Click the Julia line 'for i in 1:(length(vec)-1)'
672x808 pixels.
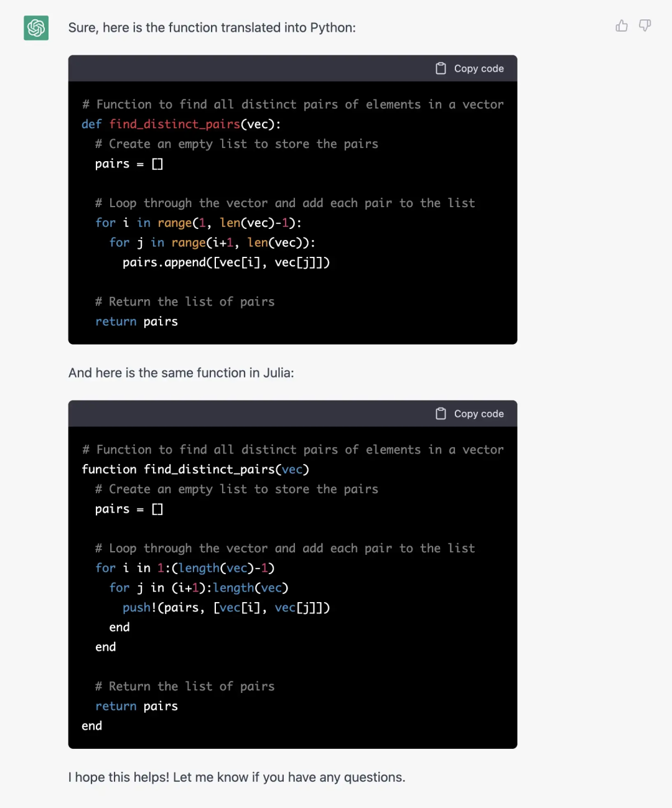(x=185, y=568)
